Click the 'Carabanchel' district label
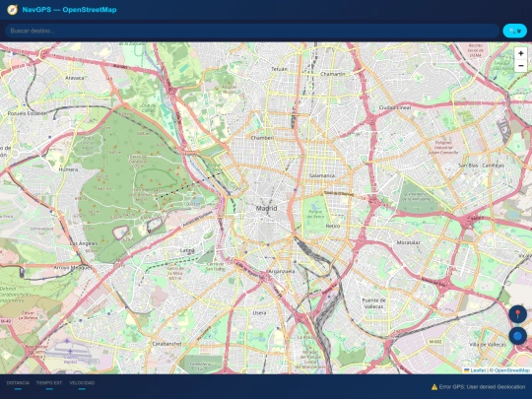This screenshot has width=532, height=399. [x=166, y=344]
